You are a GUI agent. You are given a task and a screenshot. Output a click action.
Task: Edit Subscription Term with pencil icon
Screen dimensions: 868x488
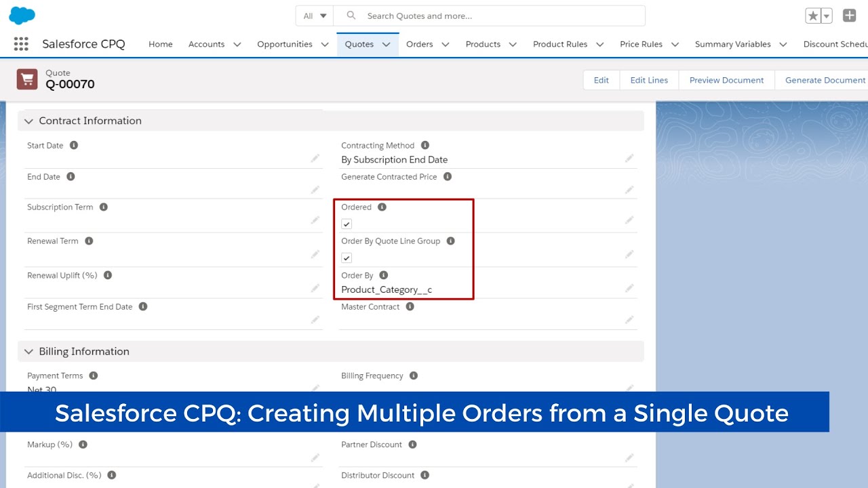[315, 220]
